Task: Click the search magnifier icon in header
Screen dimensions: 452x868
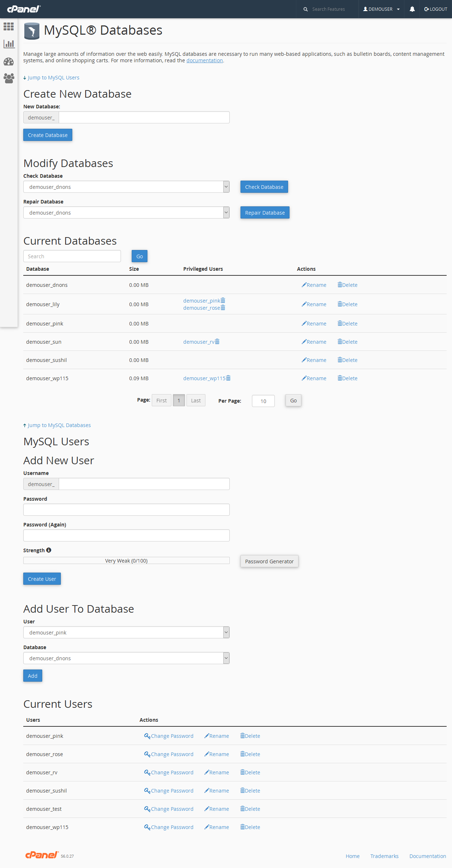Action: point(306,9)
